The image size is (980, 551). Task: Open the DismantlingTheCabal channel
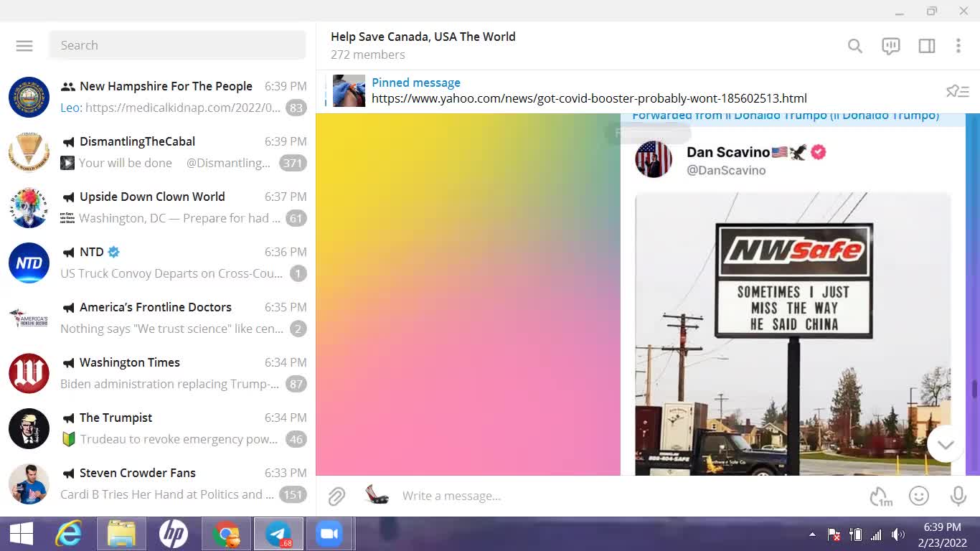pyautogui.click(x=158, y=152)
